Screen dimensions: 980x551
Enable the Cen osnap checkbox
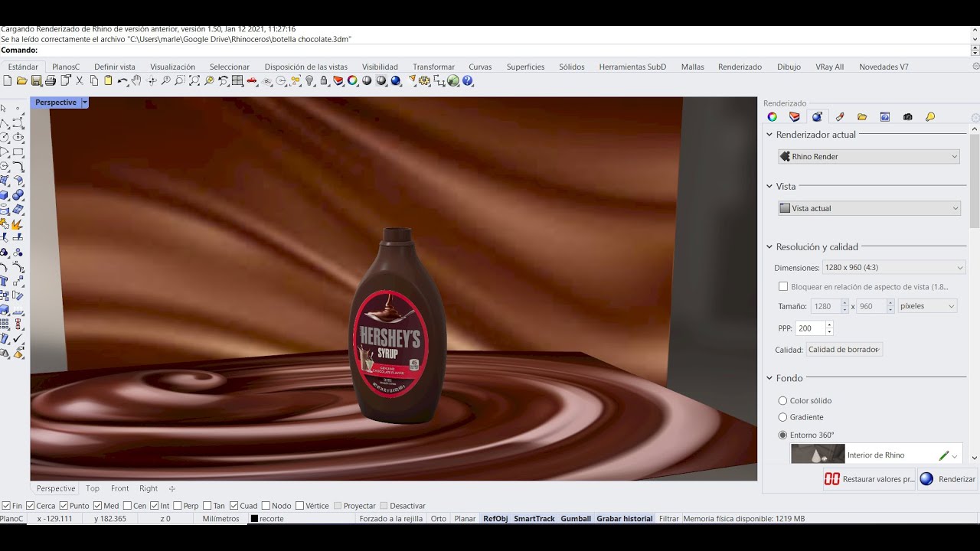click(126, 506)
